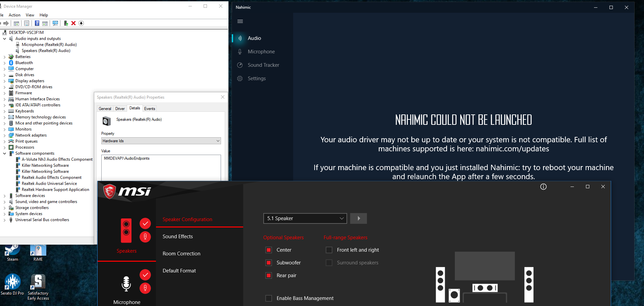This screenshot has height=306, width=644.
Task: Open the Hardware Ids property dropdown
Action: (x=161, y=141)
